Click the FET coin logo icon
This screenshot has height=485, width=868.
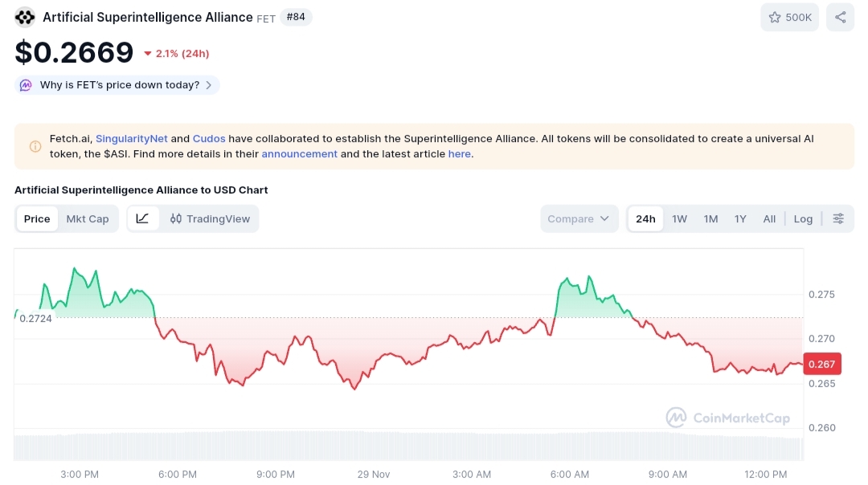coord(25,17)
